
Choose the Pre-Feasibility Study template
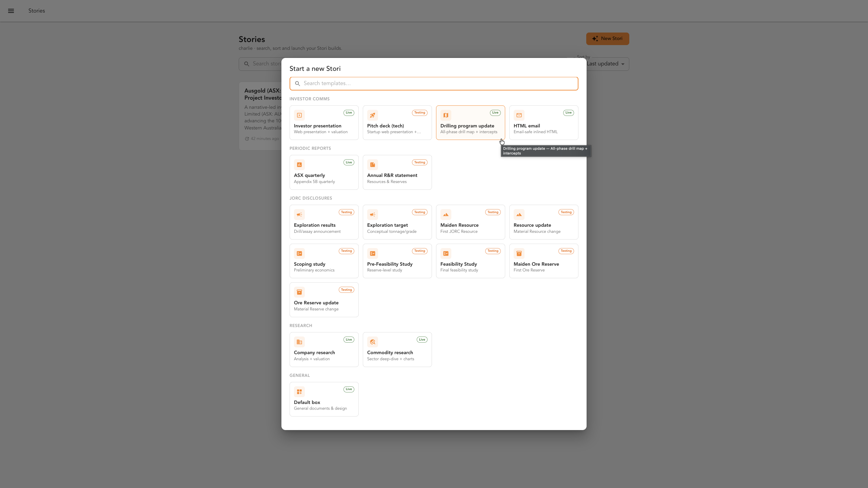pos(397,261)
